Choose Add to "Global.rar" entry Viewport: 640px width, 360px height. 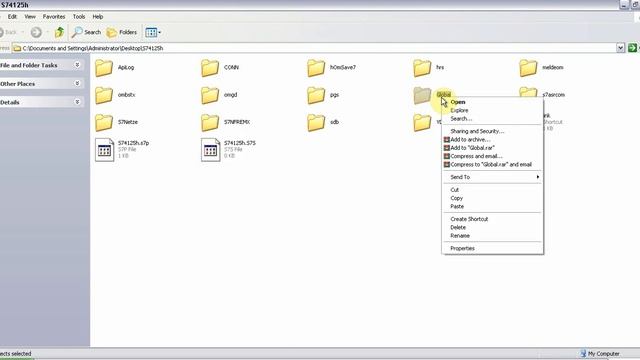coord(492,148)
